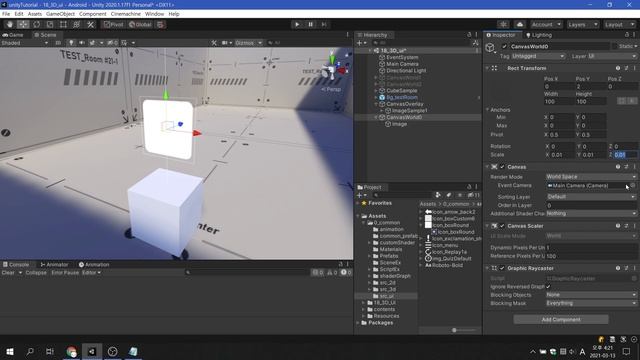
Task: Open the Layers dropdown in toolbar
Action: [x=582, y=24]
